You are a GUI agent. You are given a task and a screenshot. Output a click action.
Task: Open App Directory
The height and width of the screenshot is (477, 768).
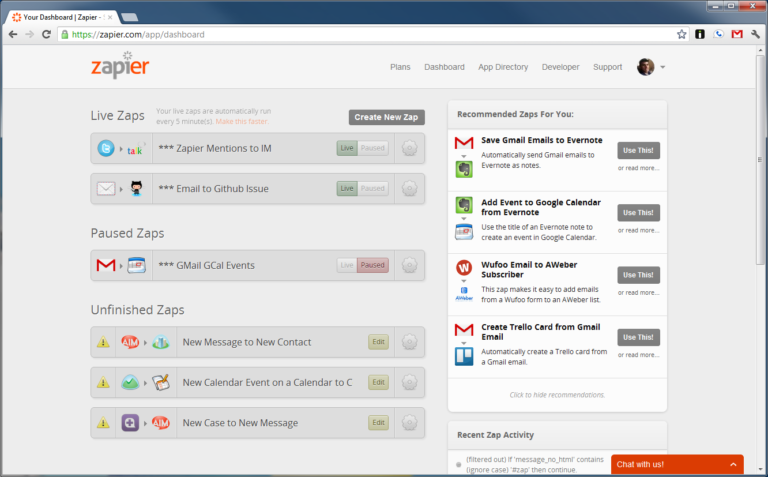point(503,67)
